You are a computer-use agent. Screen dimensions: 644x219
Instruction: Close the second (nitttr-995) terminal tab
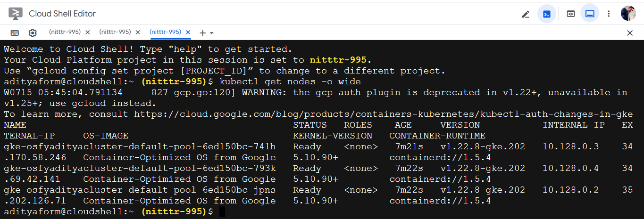click(x=138, y=32)
